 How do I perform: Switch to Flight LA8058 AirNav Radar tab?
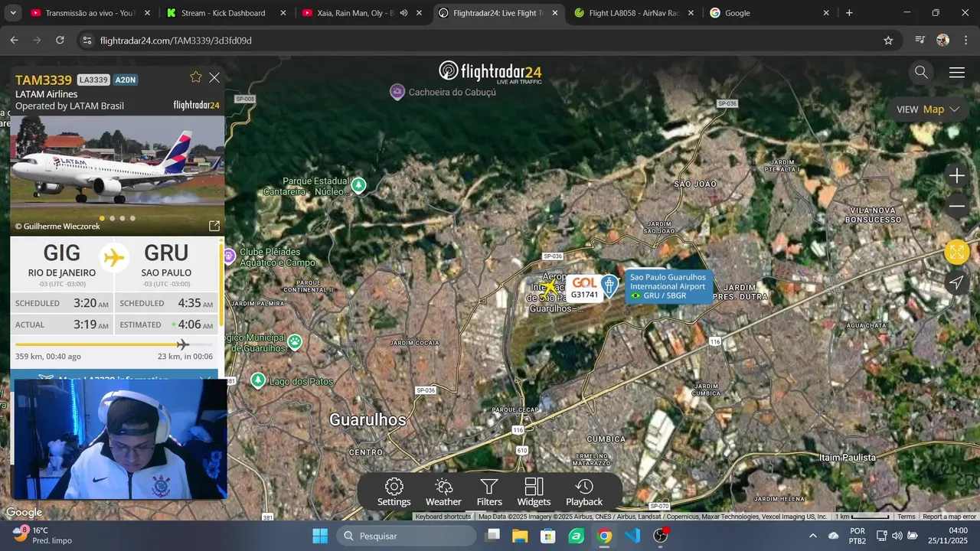pyautogui.click(x=635, y=13)
